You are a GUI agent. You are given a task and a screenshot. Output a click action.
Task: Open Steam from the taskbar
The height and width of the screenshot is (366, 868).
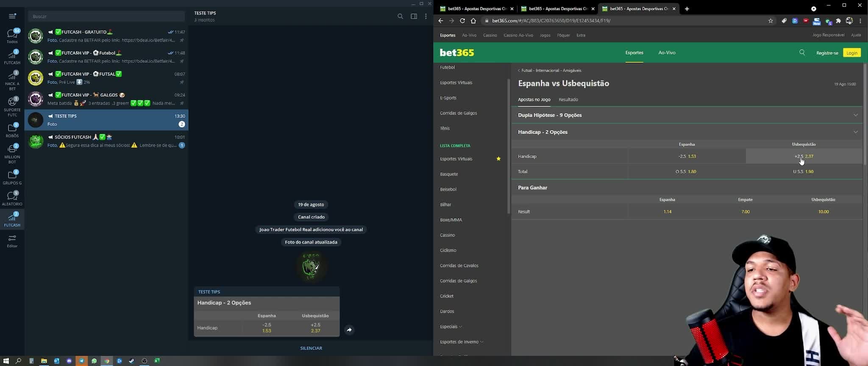[132, 361]
